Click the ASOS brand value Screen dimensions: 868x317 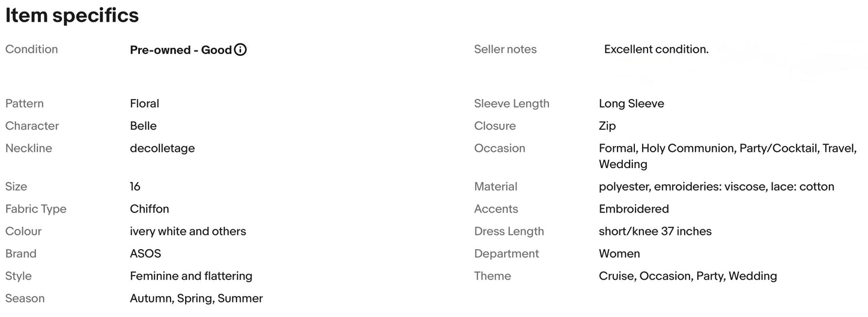click(145, 253)
